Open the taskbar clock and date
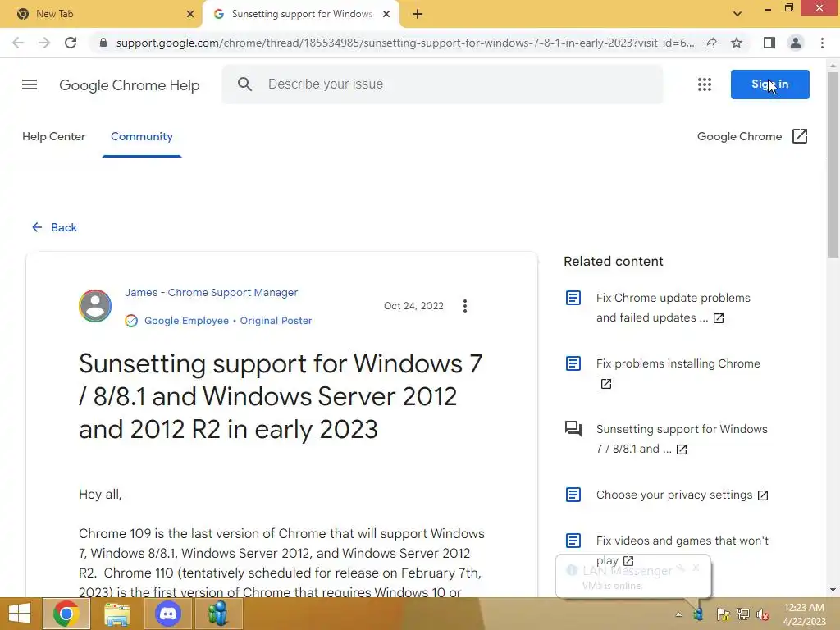Screen dimensions: 840x630 pyautogui.click(x=804, y=614)
